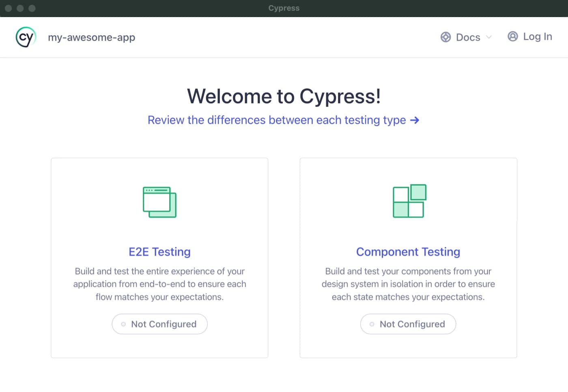Open the Docs menu label
This screenshot has width=568, height=392.
tap(468, 37)
